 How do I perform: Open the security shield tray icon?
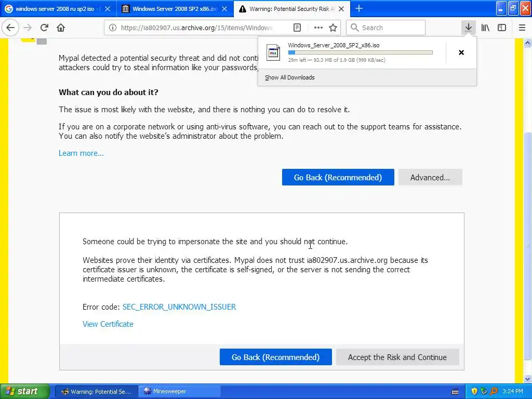click(474, 392)
